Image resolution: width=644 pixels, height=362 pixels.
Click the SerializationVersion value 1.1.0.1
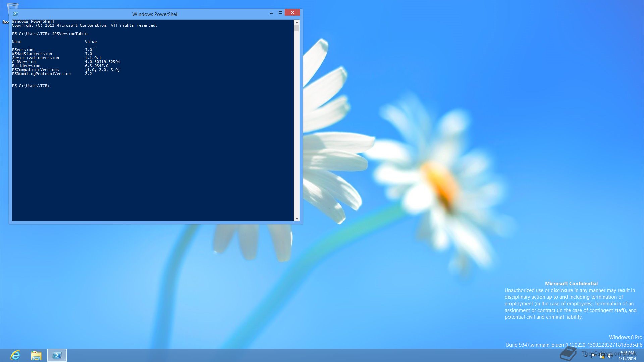93,58
